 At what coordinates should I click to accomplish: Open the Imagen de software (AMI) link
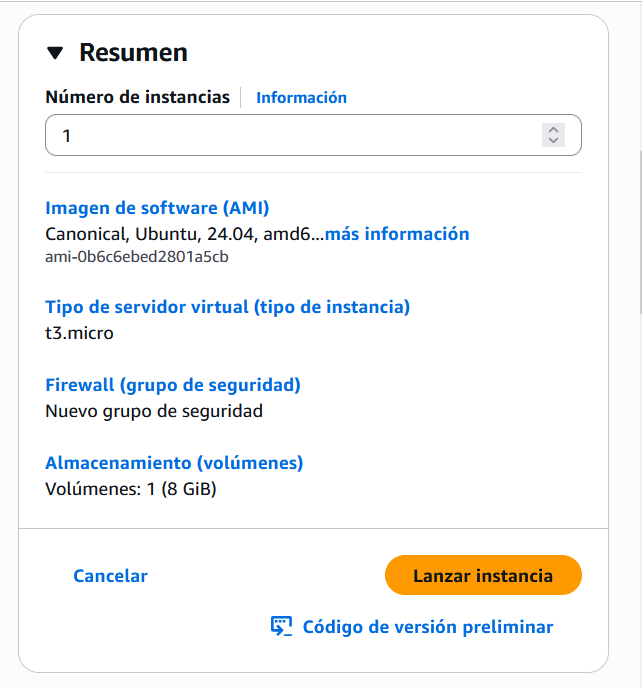pos(157,208)
